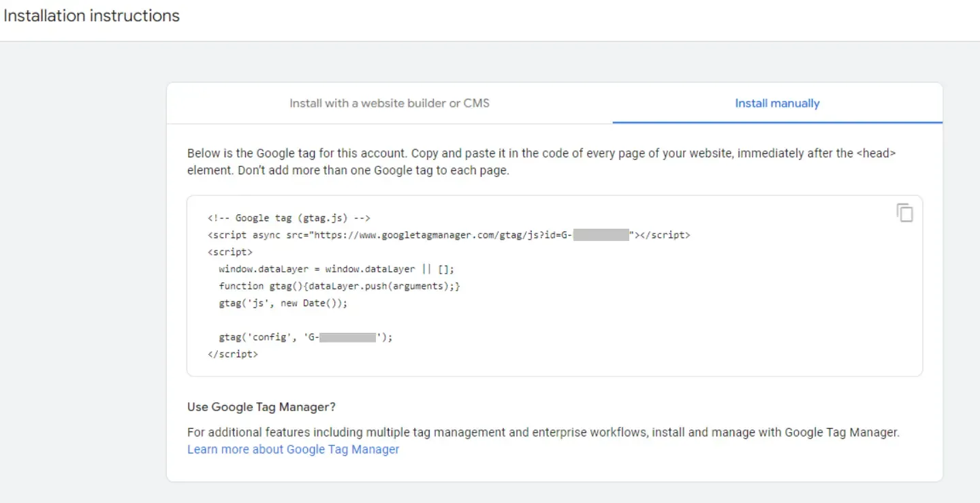Viewport: 980px width, 503px height.
Task: Click the Use Google Tag Manager? heading
Action: coord(262,407)
